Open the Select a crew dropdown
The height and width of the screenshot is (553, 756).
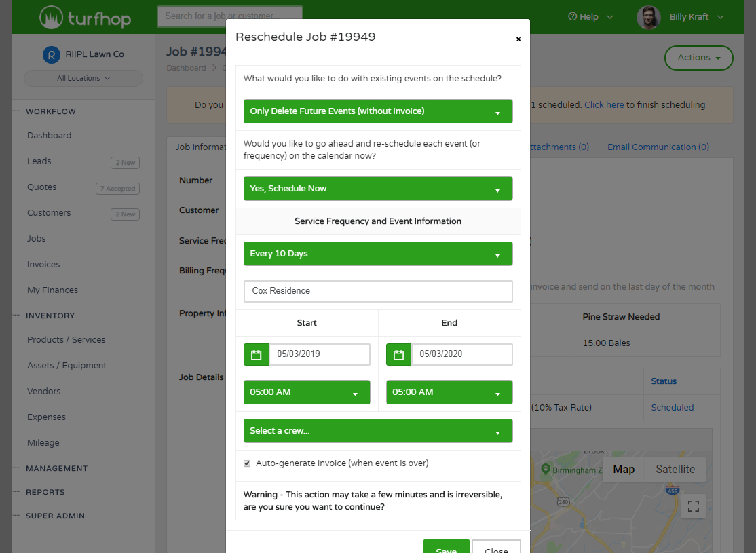378,431
